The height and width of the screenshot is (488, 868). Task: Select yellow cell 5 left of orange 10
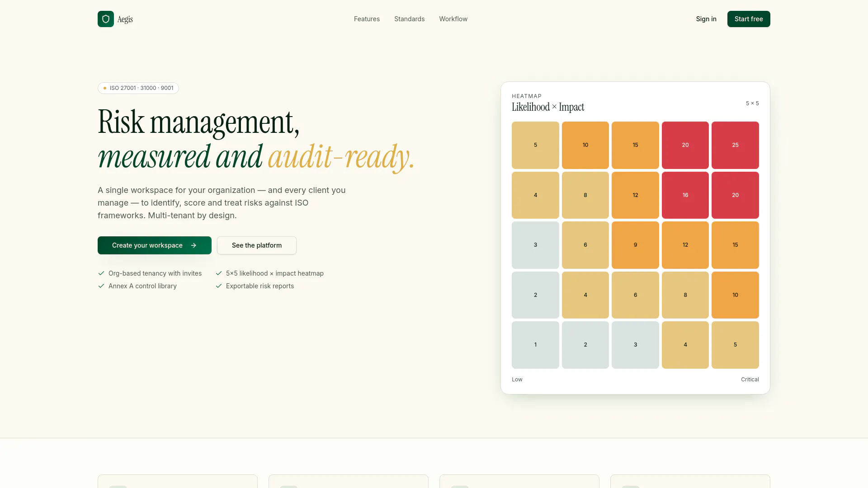[535, 145]
